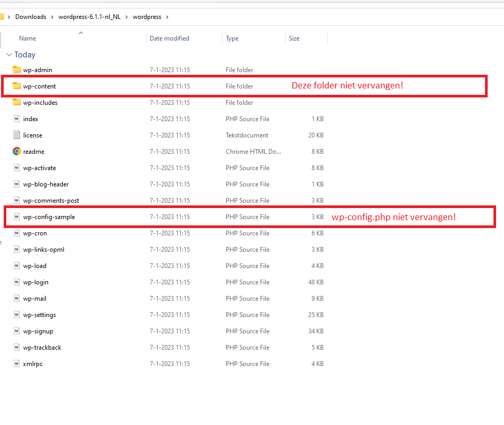Select the wp-activate file name
The width and height of the screenshot is (504, 425).
[40, 168]
